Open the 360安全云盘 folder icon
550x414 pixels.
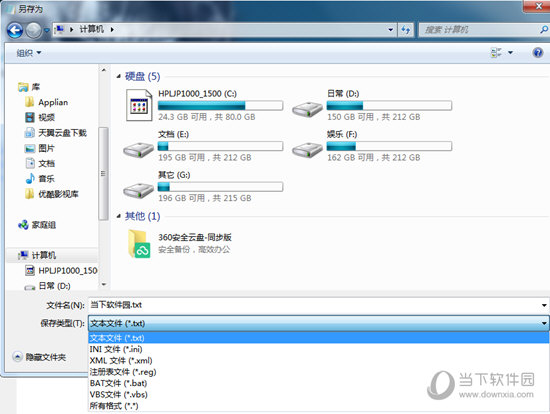tap(139, 243)
